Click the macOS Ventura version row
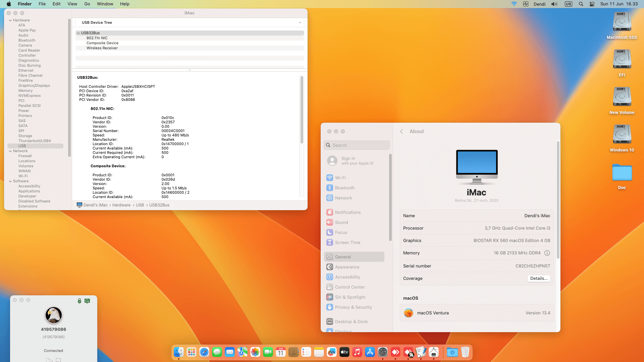 point(477,313)
